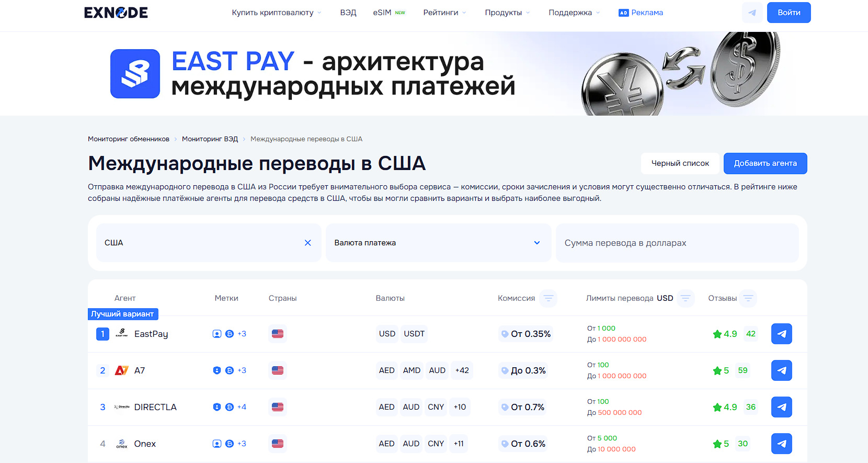Open the EastPay agent name link

point(151,334)
